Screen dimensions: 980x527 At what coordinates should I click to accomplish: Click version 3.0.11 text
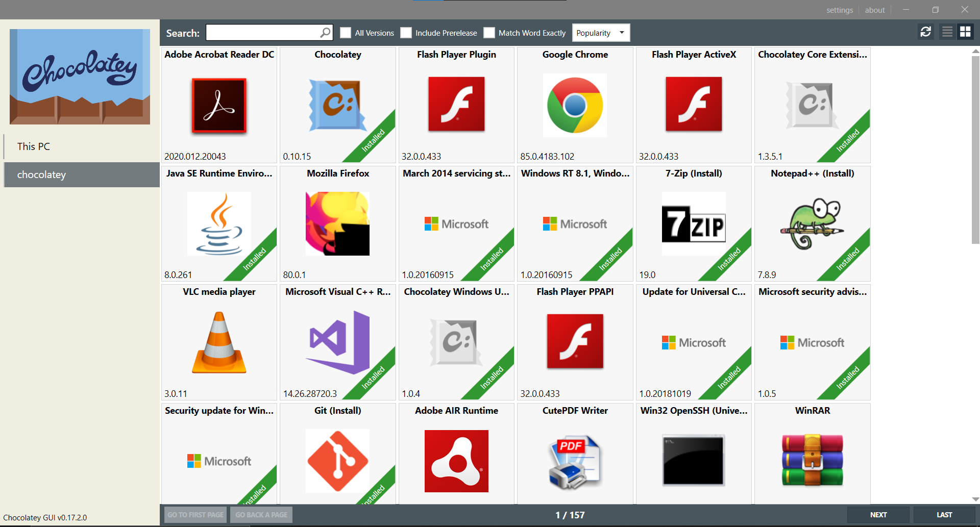(176, 394)
